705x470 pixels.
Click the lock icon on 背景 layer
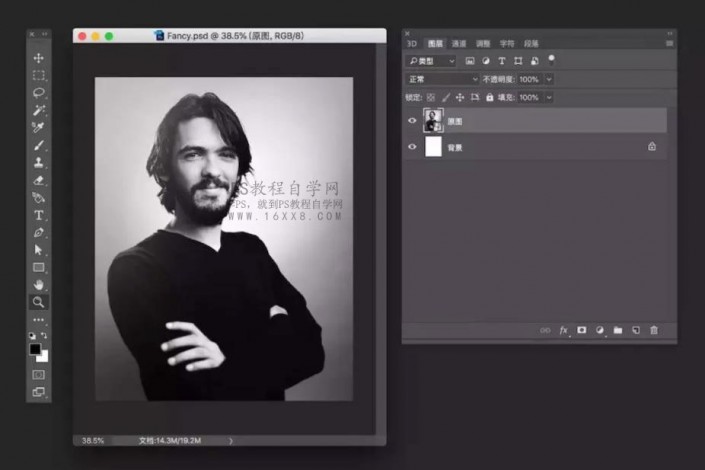(x=652, y=146)
